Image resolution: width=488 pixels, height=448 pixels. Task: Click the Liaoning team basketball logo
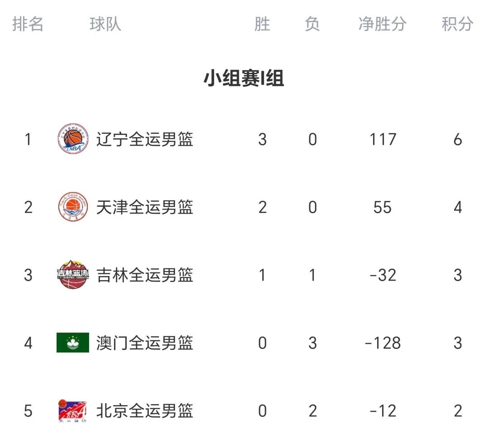[72, 139]
